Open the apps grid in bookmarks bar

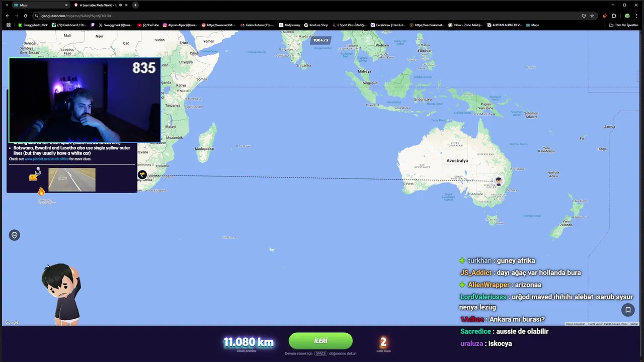[x=8, y=25]
